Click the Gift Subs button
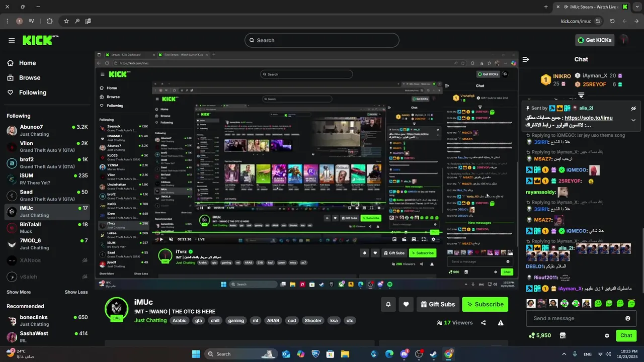644x362 pixels. [x=437, y=304]
